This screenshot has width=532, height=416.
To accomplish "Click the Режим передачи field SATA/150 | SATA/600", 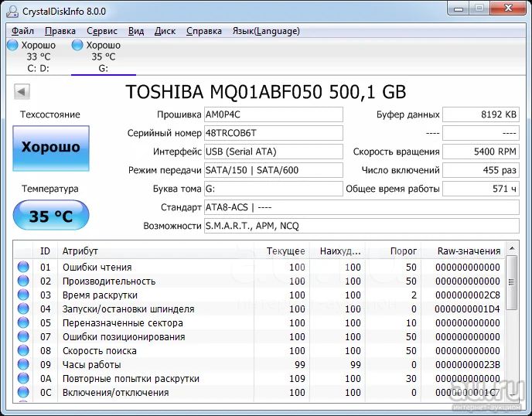I will 274,170.
